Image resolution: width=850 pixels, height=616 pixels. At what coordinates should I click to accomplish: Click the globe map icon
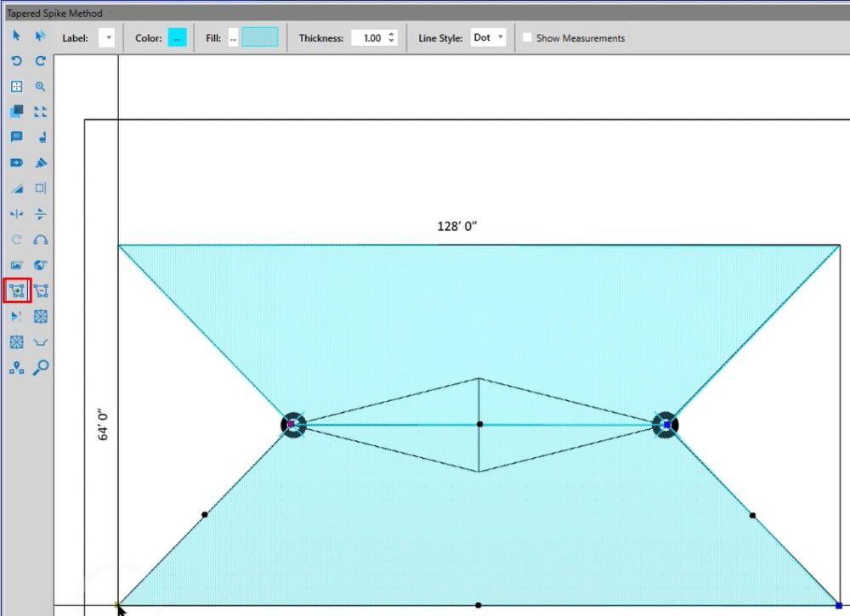tap(40, 265)
